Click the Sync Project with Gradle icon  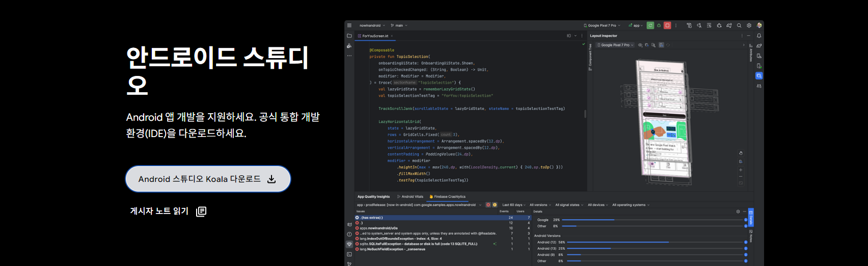[x=729, y=25]
